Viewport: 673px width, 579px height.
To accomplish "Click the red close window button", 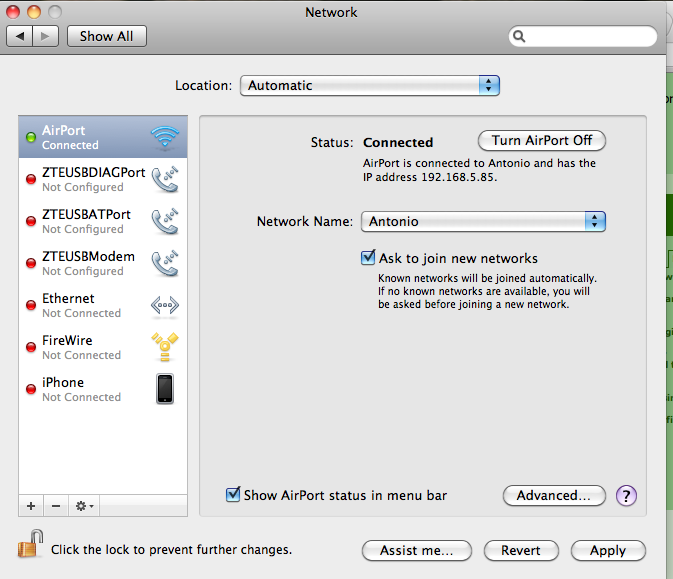I will click(x=13, y=12).
